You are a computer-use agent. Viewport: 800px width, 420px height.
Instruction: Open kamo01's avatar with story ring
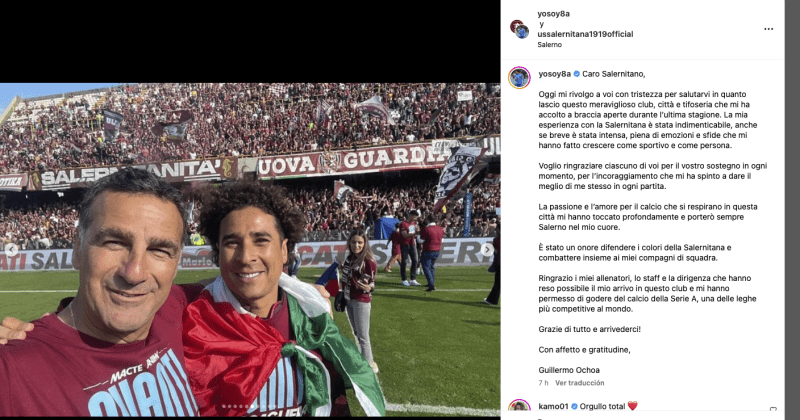(x=519, y=406)
